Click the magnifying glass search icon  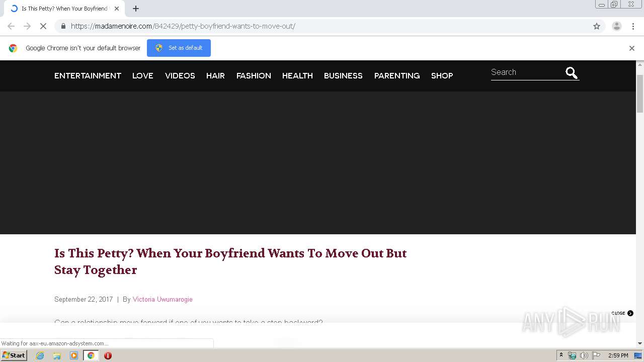click(x=572, y=73)
